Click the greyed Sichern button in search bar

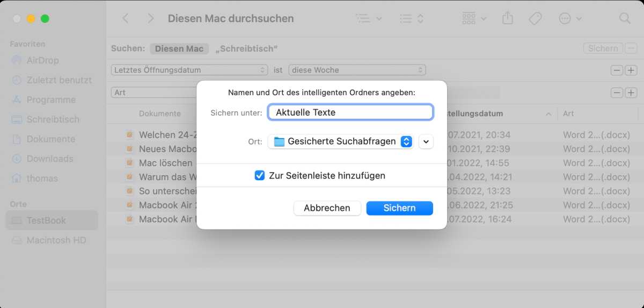(603, 48)
